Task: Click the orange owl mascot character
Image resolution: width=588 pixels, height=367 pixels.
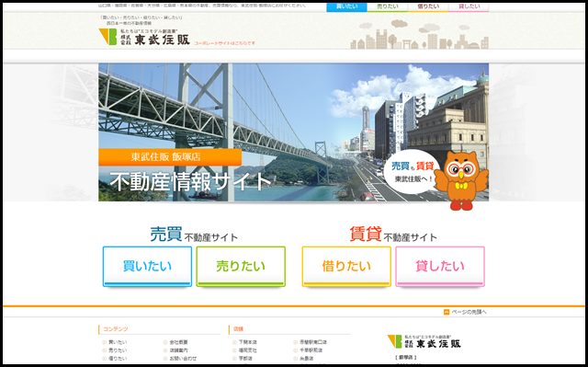Action: (x=462, y=180)
